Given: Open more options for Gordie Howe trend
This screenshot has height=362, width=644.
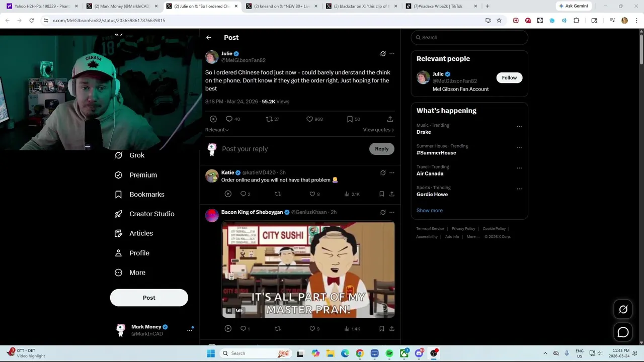Looking at the screenshot, I should pyautogui.click(x=519, y=189).
